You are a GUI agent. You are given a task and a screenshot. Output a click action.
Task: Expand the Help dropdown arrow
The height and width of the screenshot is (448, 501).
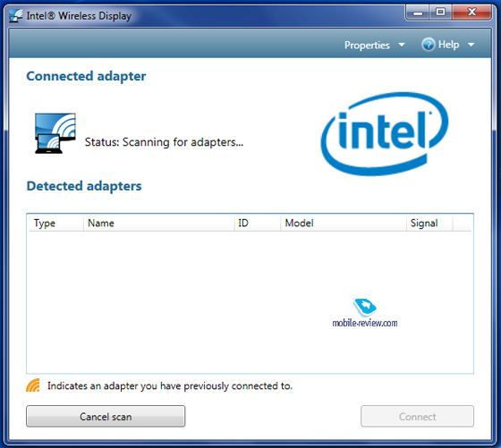(471, 45)
